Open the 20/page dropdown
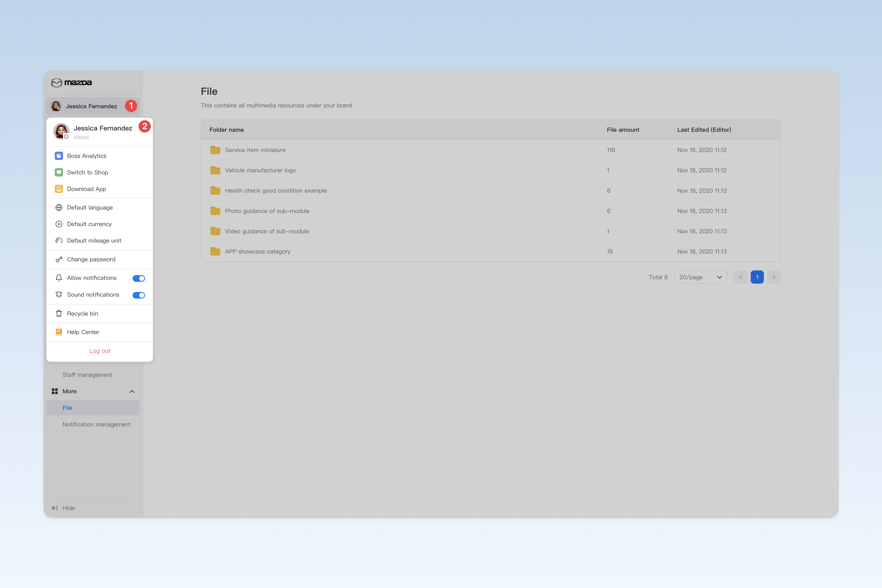 coord(701,277)
